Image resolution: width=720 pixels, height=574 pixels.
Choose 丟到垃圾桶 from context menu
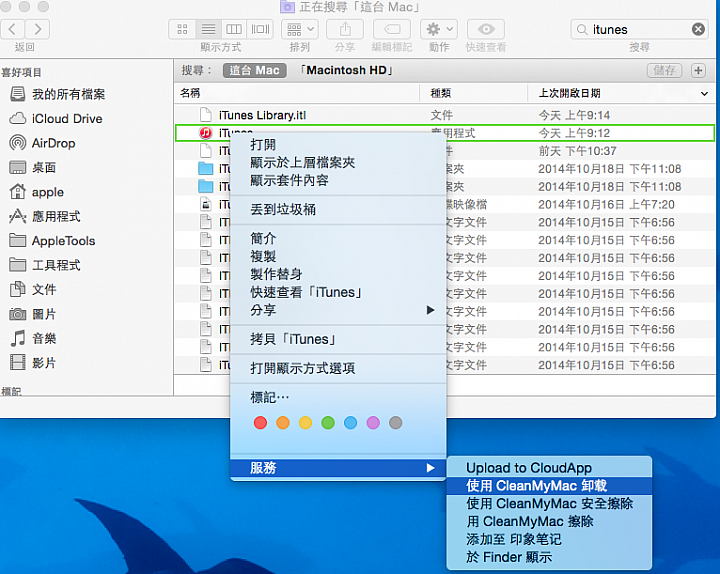pos(338,209)
